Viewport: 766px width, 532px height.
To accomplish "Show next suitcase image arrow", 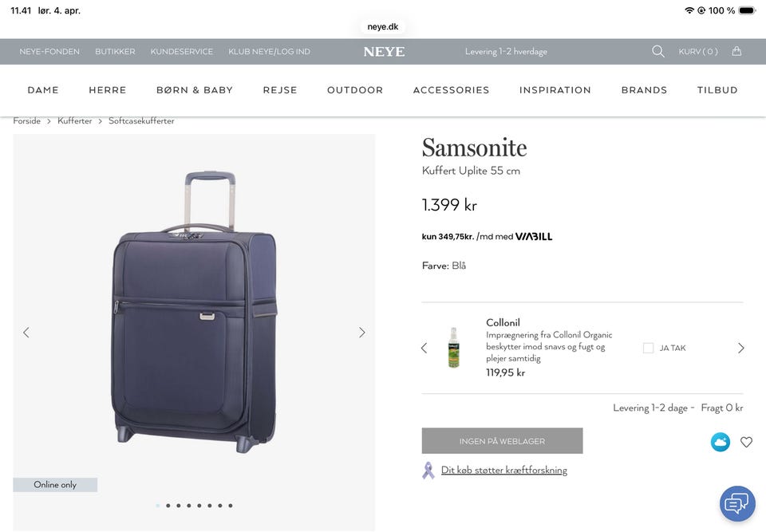I will point(361,333).
